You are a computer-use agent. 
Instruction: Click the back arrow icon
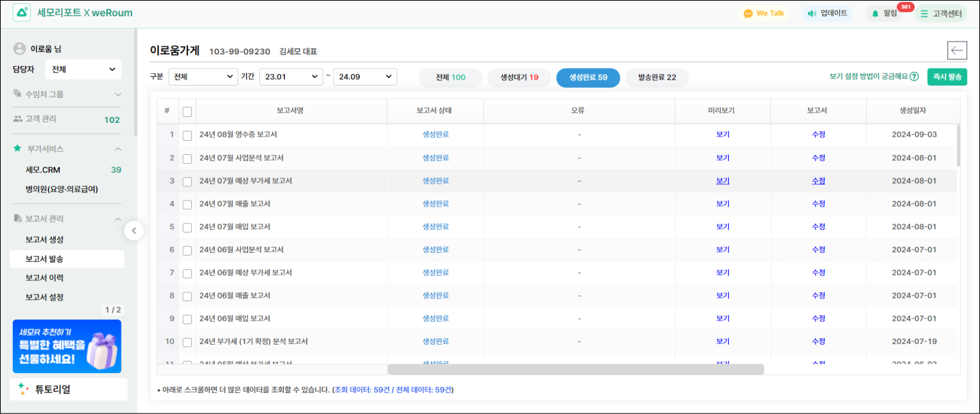click(x=957, y=51)
